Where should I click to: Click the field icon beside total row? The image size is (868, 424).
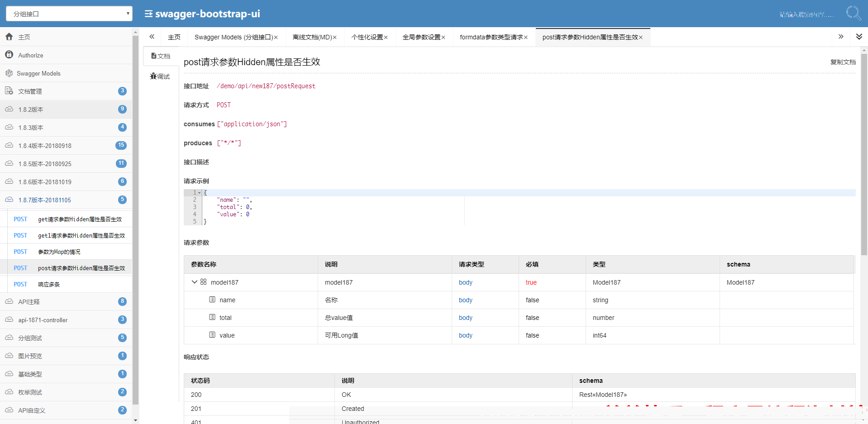point(212,317)
